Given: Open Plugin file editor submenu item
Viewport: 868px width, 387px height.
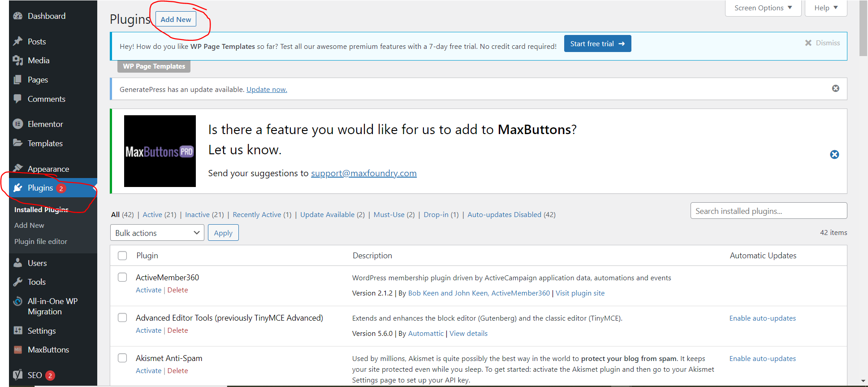Looking at the screenshot, I should [x=41, y=241].
